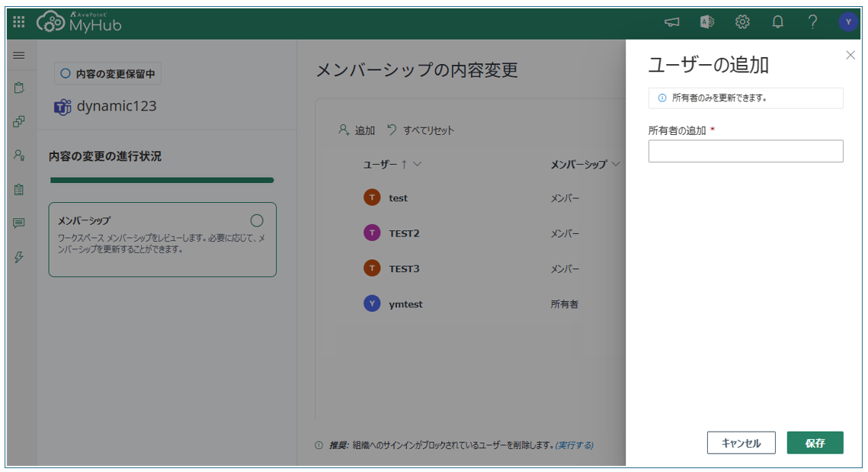Image resolution: width=868 pixels, height=472 pixels.
Task: Click the すべてリセット button
Action: click(420, 130)
